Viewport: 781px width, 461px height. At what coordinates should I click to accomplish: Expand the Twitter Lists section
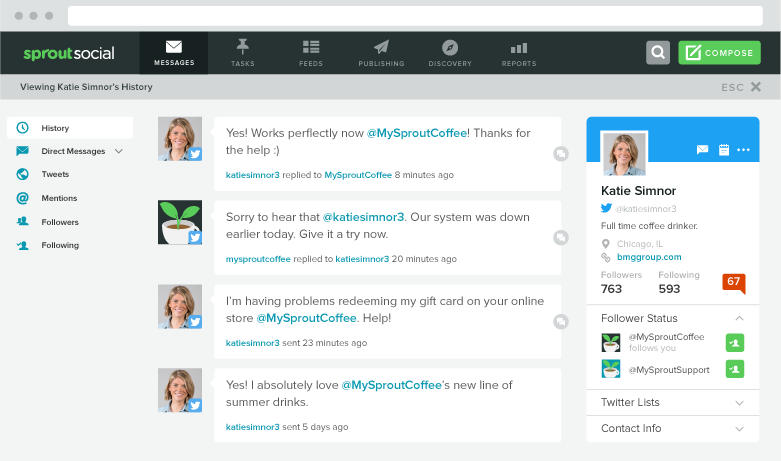tap(673, 402)
